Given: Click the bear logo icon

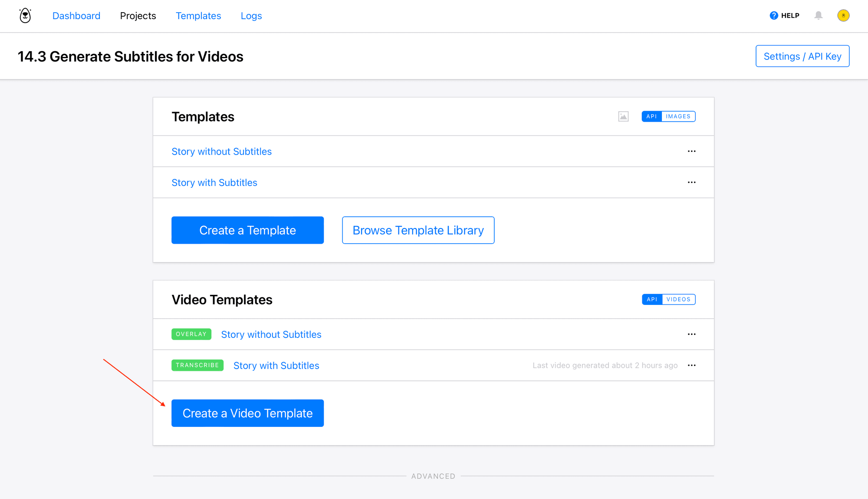Looking at the screenshot, I should (x=25, y=16).
